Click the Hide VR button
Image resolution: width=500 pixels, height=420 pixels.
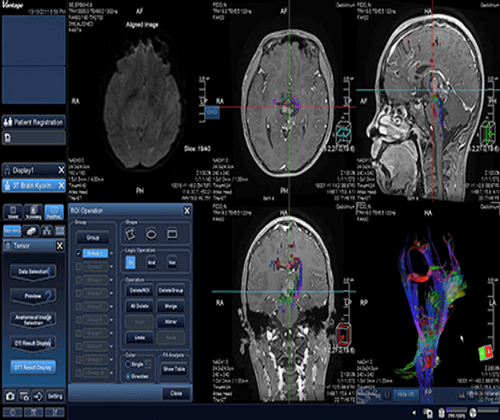[x=405, y=395]
